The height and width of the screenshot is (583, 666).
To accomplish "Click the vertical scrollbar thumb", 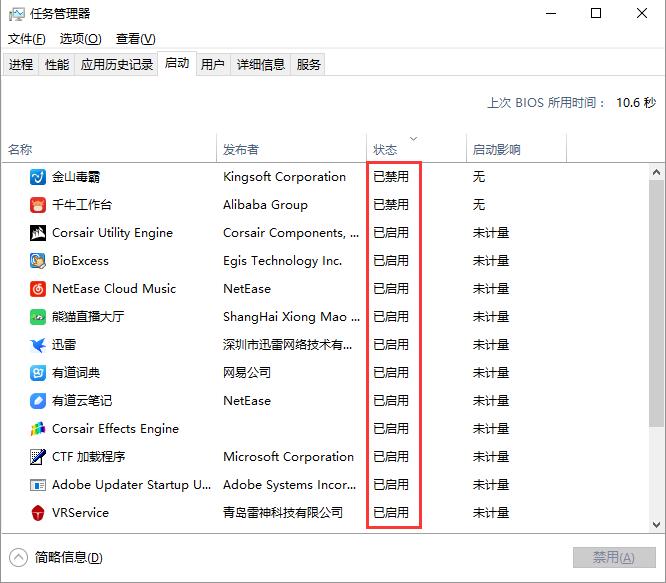I will (656, 303).
